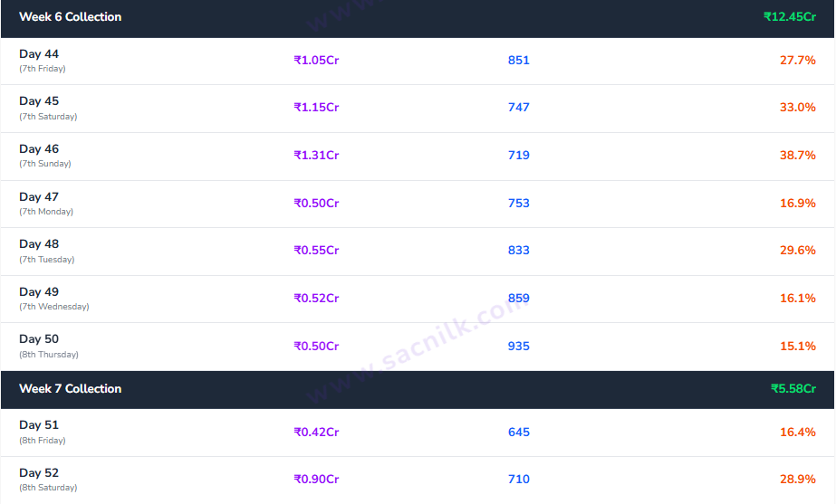The image size is (836, 504).
Task: Select the 753 shows value
Action: [519, 203]
